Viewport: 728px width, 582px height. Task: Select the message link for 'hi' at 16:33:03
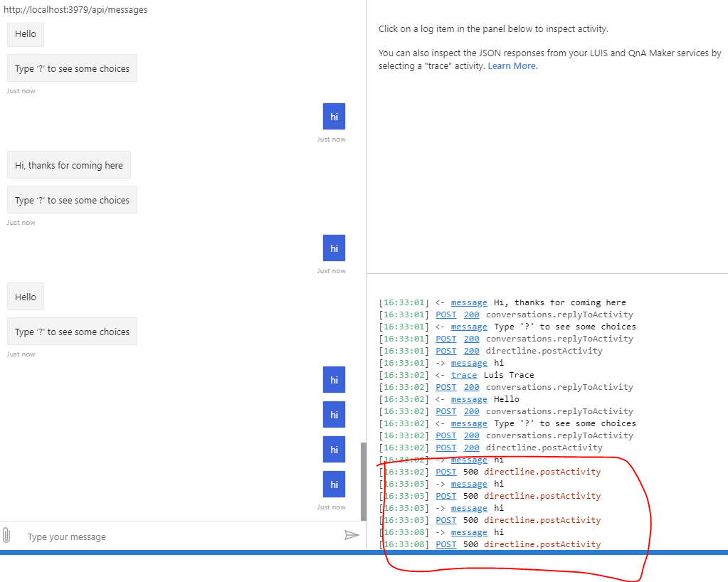469,483
